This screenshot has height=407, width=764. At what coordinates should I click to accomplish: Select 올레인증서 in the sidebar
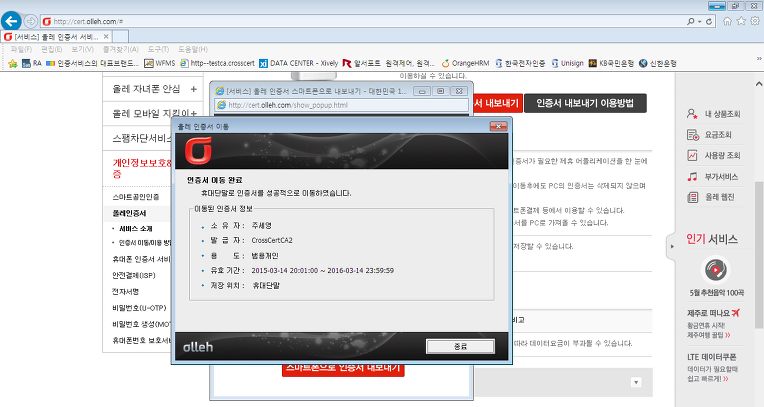click(129, 213)
